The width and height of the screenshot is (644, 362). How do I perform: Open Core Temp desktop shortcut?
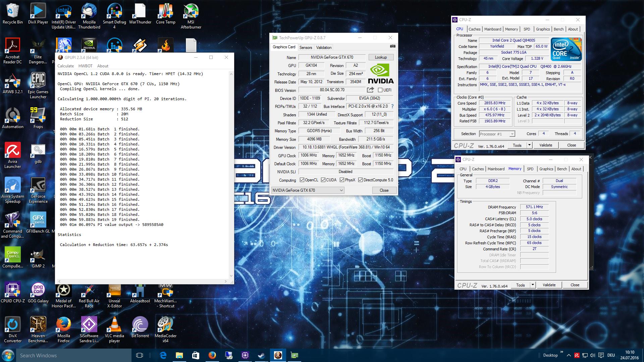coord(165,14)
